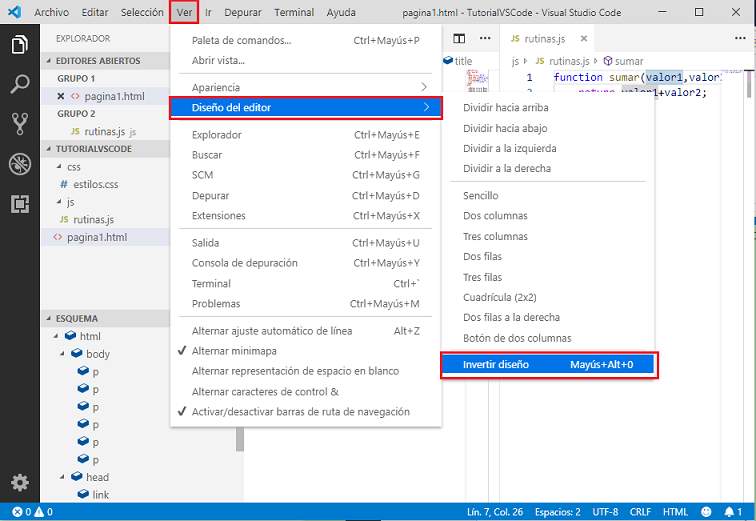The image size is (756, 521).
Task: Choose Dividir a la derecha
Action: click(548, 168)
